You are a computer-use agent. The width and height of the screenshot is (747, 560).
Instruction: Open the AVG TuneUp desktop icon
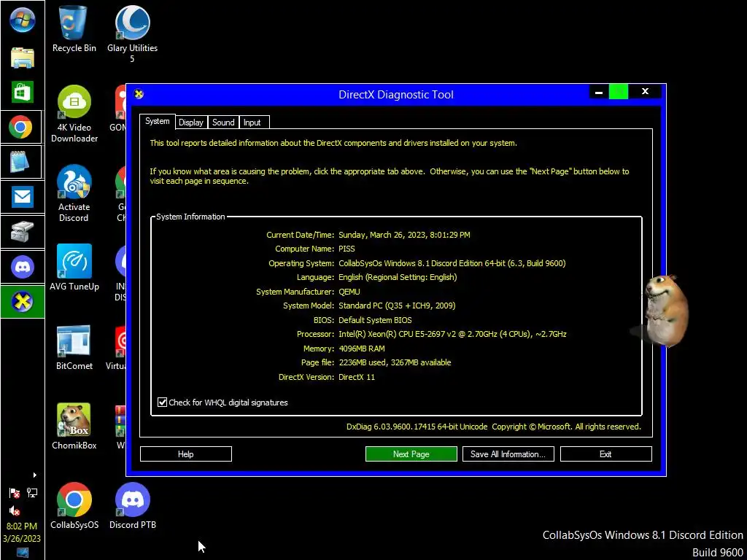pyautogui.click(x=74, y=268)
